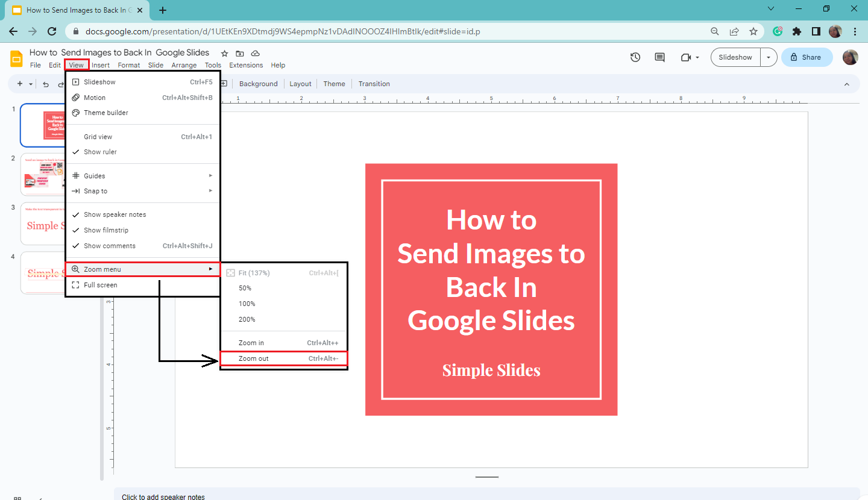Bookmark this page star icon

[753, 31]
